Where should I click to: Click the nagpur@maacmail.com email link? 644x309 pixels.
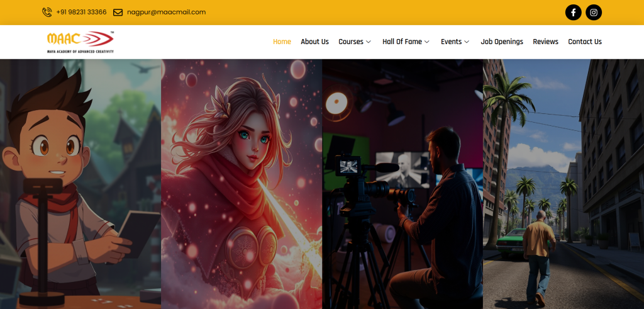pos(166,12)
